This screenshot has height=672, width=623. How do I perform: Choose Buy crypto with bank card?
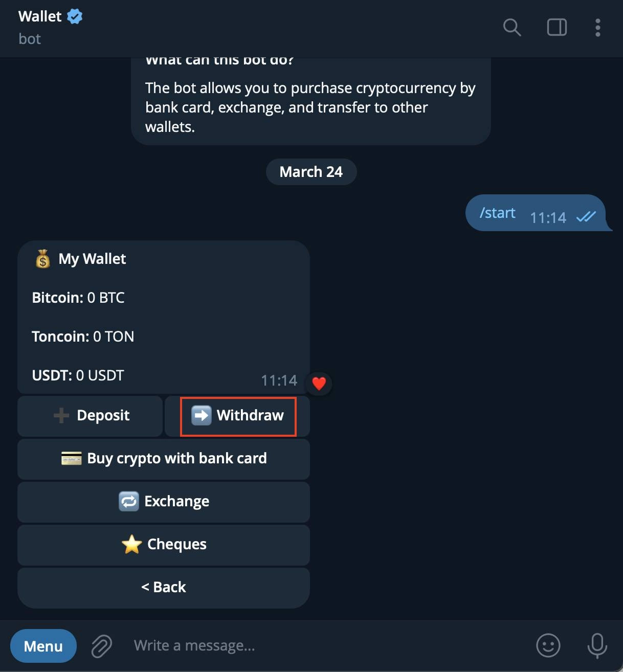point(164,458)
